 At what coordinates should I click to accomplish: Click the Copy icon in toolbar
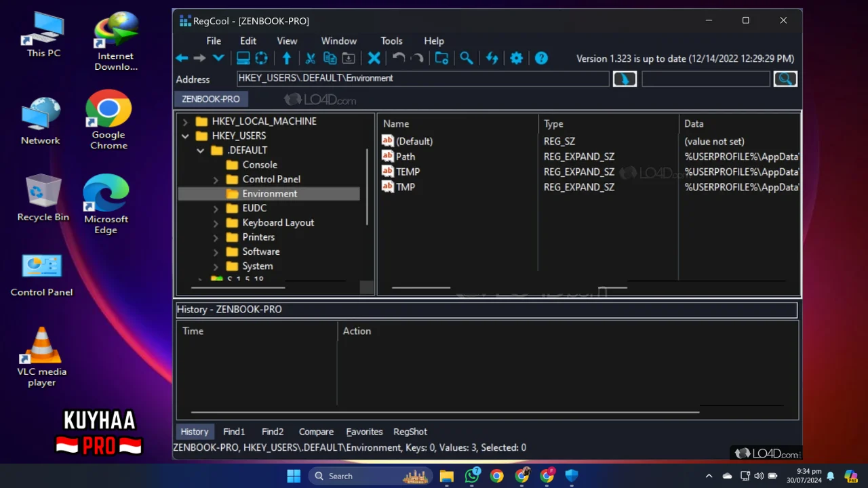330,58
